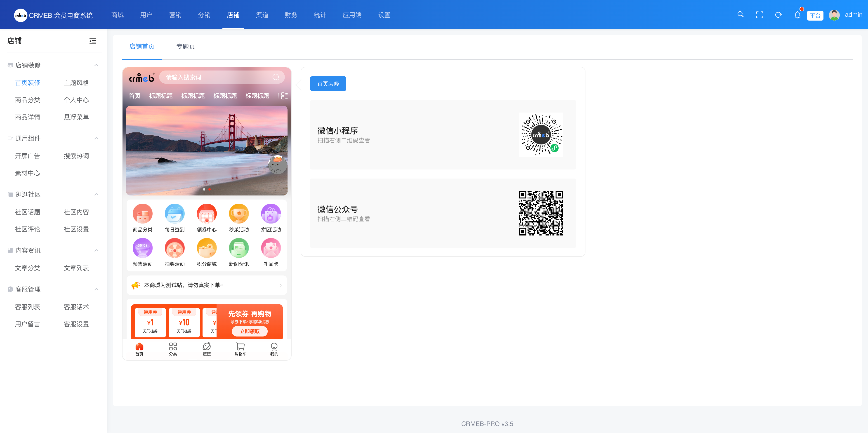Click the 分类 icon in bottom nav
This screenshot has height=433, width=868.
173,346
